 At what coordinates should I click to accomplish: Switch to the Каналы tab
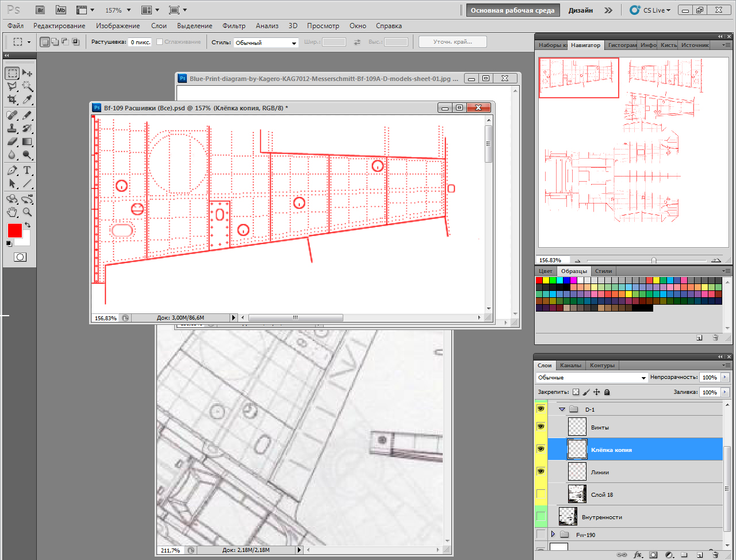570,366
